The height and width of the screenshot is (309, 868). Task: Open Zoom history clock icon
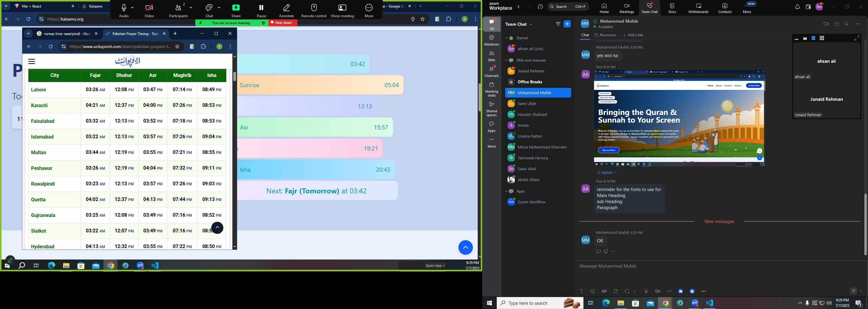[540, 7]
